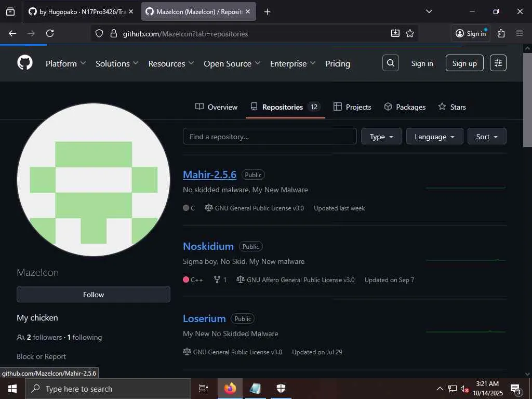
Task: Open the Firefox View icon at top left
Action: [x=10, y=11]
